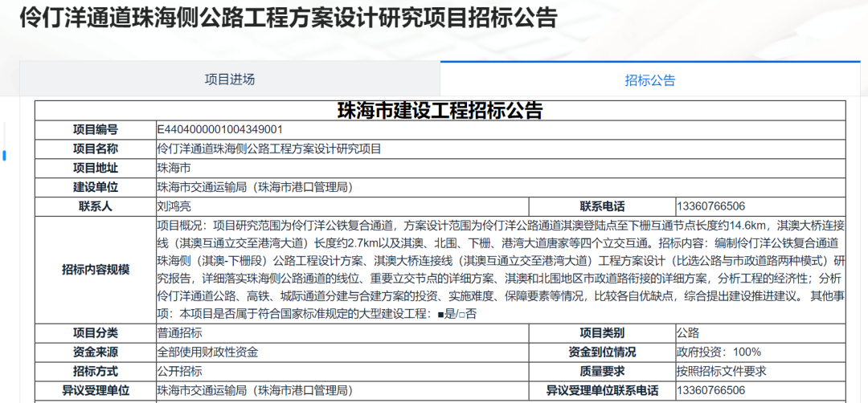Select the project name value 伶仃洋通道珠海侧公路工程方案设计研究项目
Image resolution: width=868 pixels, height=403 pixels.
click(x=269, y=149)
